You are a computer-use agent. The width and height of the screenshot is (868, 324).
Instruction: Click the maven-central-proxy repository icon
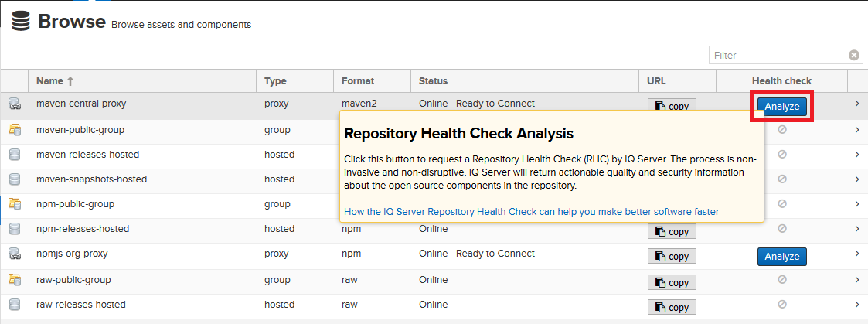pyautogui.click(x=14, y=104)
